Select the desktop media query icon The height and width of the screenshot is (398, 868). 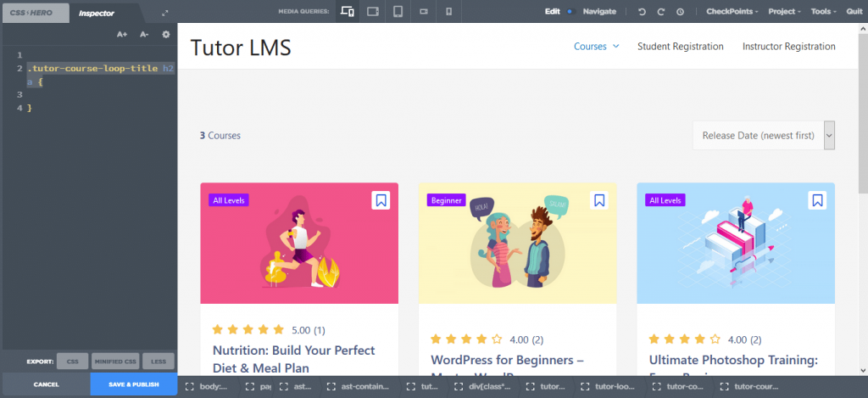click(x=347, y=12)
